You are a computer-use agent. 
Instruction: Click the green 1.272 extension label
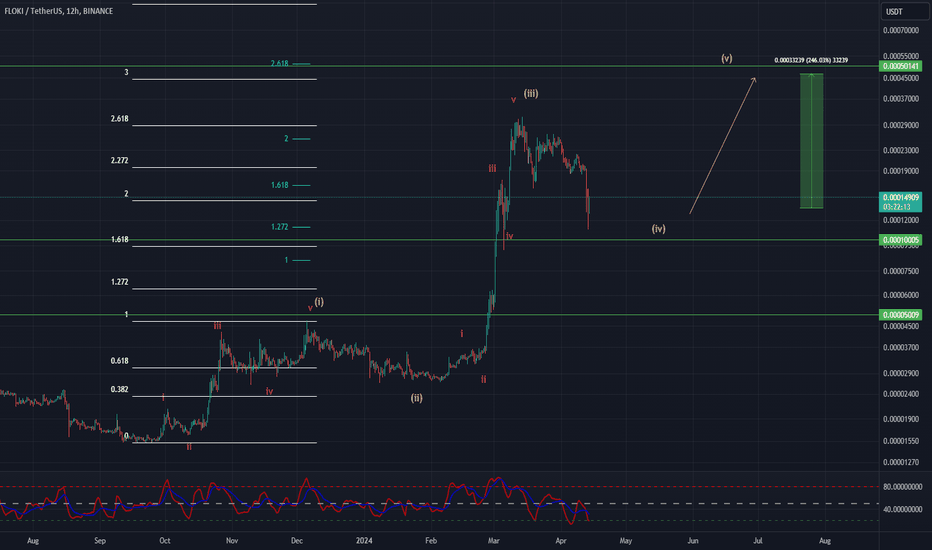(x=279, y=227)
